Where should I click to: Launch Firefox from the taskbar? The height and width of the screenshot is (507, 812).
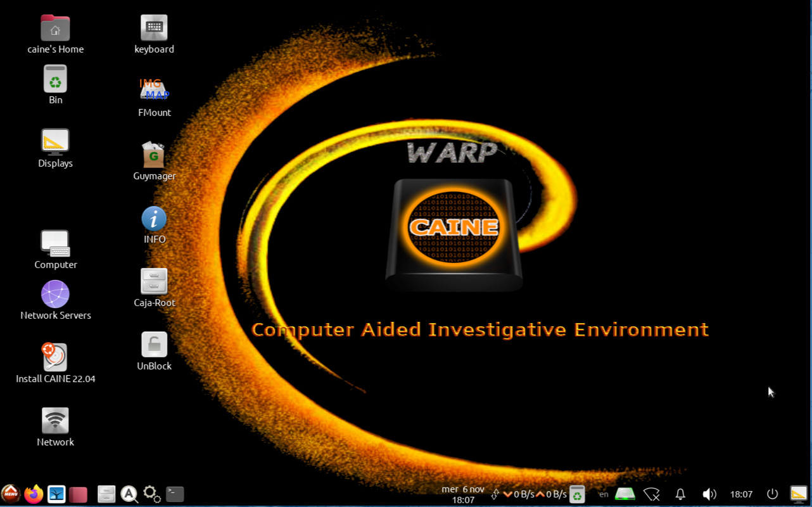(34, 494)
